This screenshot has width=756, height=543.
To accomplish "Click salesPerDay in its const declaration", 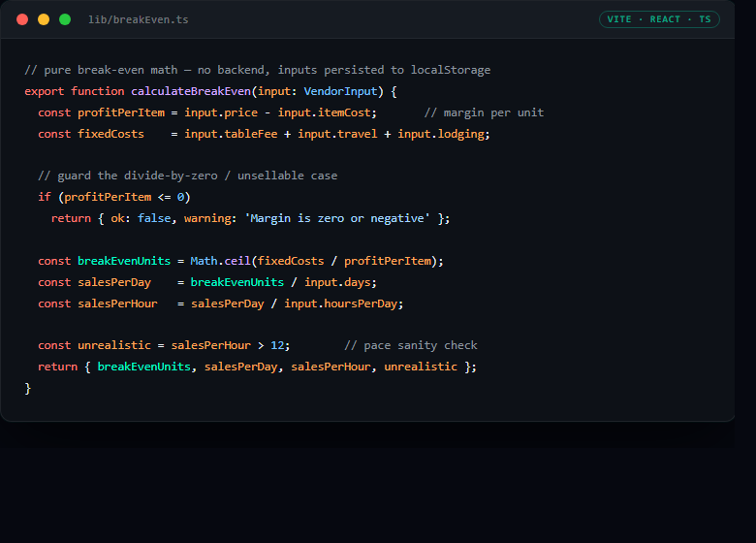I will 114,282.
